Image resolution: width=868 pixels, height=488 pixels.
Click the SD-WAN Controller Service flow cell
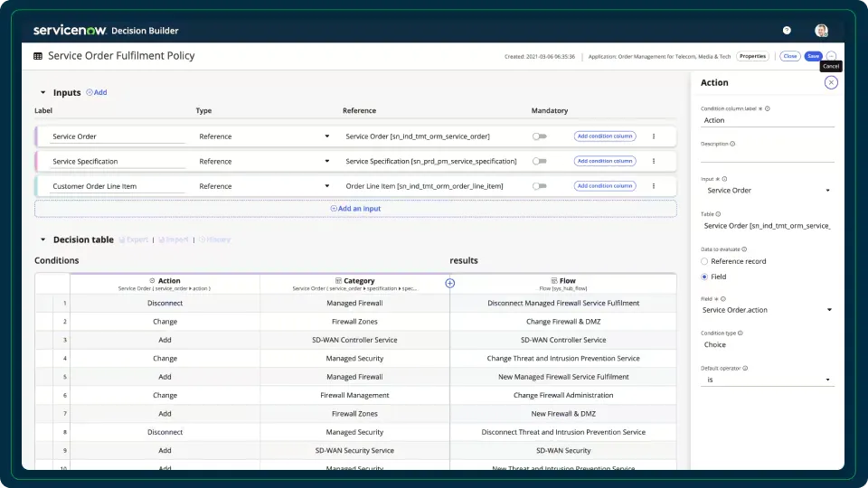pyautogui.click(x=563, y=340)
